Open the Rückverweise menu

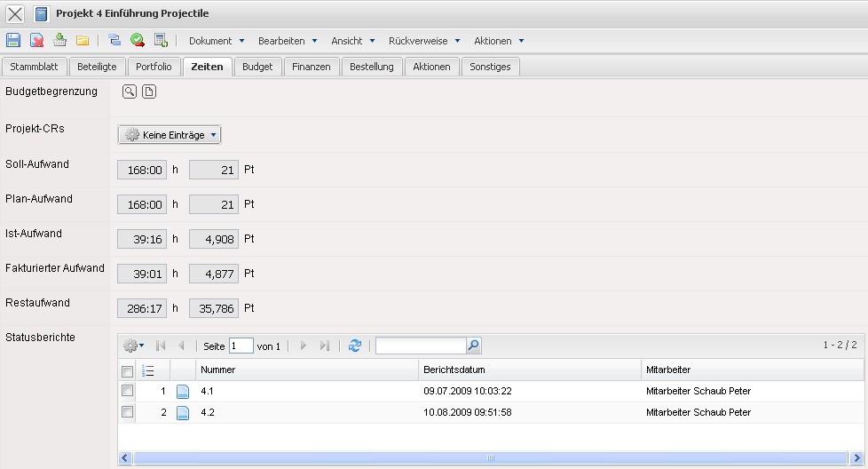click(424, 41)
